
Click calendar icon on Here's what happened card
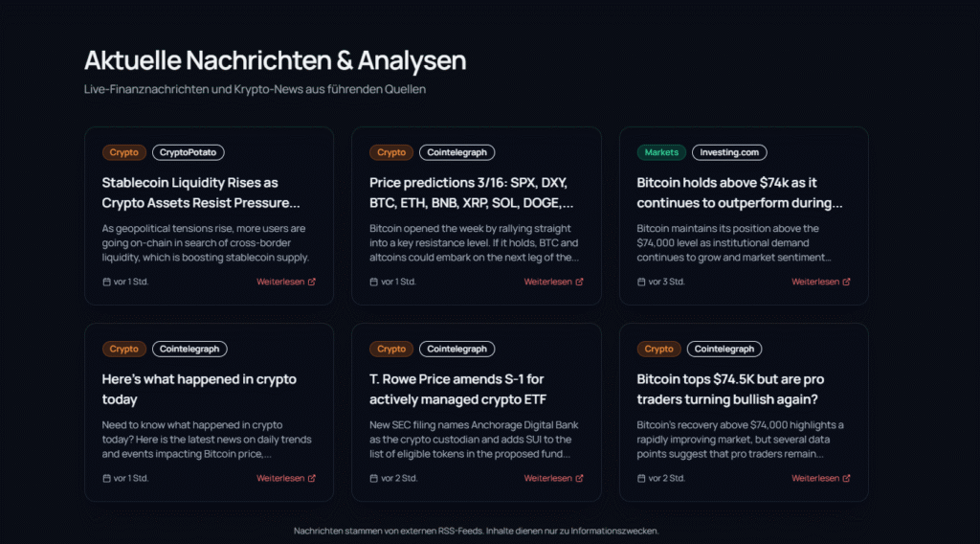(106, 479)
